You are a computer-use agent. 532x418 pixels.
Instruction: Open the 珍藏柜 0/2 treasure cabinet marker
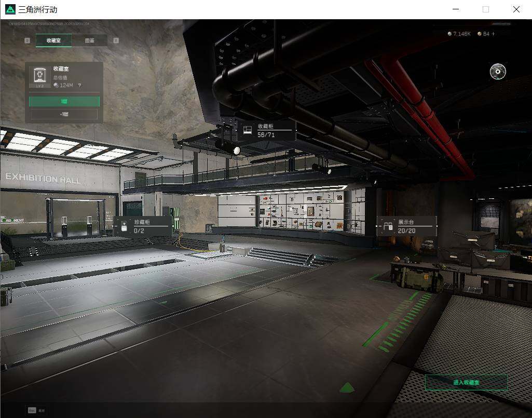coord(143,226)
